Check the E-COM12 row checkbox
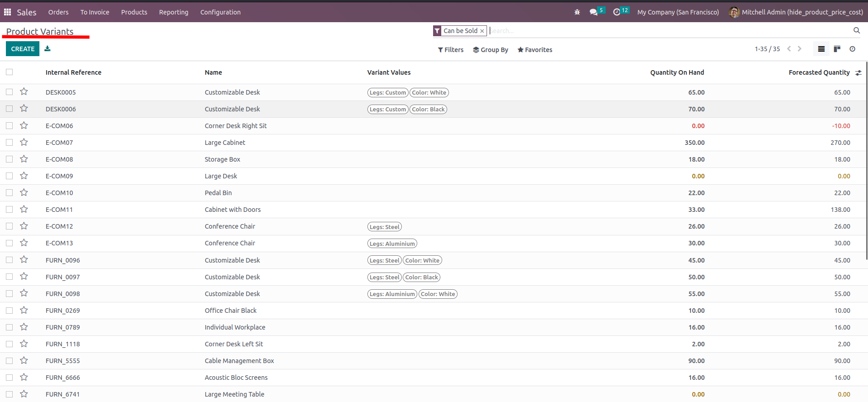 (x=10, y=226)
